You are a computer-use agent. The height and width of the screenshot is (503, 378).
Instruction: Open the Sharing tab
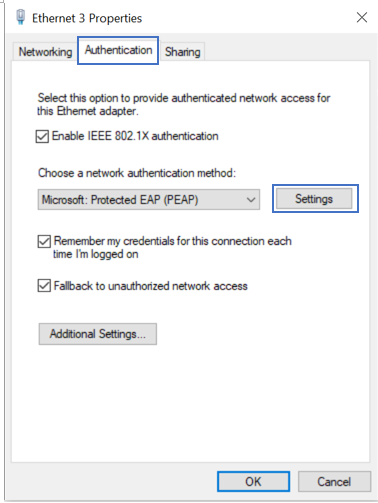[x=183, y=52]
